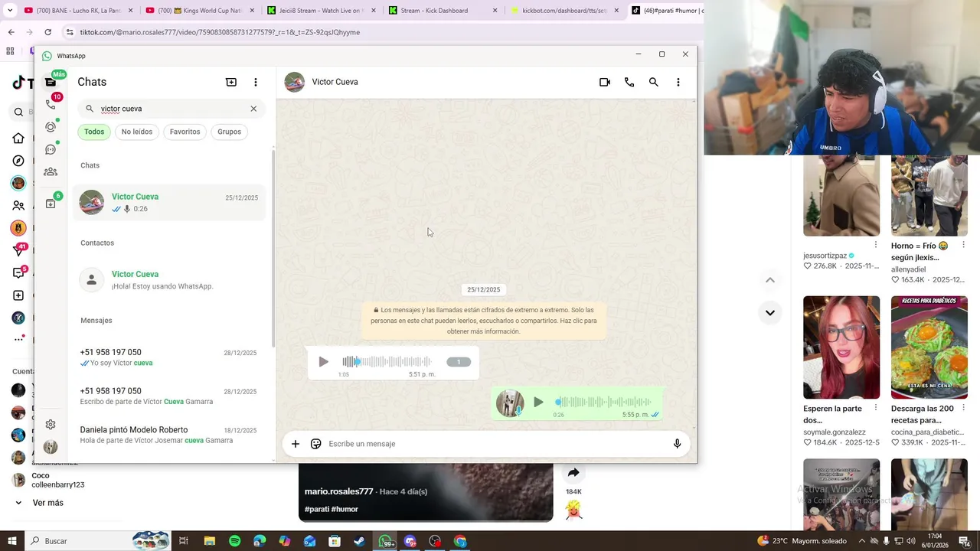Viewport: 980px width, 551px height.
Task: Switch to the Kings World Cup browser tab
Action: [198, 11]
